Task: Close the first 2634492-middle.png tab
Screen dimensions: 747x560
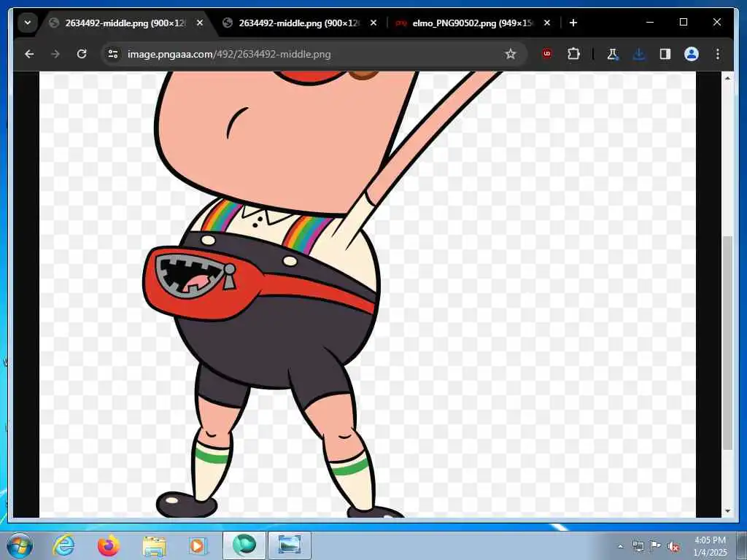Action: click(x=200, y=23)
